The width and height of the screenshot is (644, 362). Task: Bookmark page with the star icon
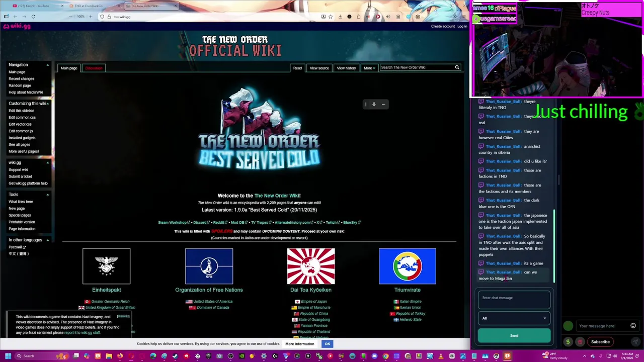click(x=331, y=17)
